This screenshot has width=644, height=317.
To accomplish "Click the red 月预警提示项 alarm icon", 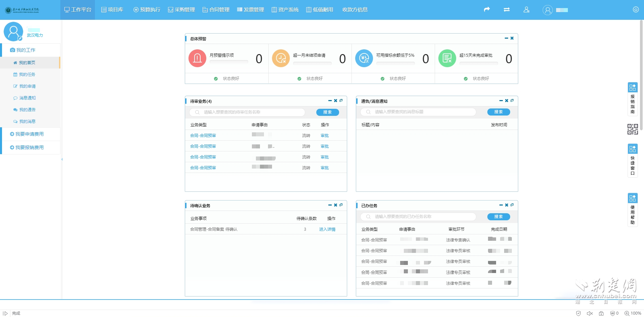I will point(197,58).
